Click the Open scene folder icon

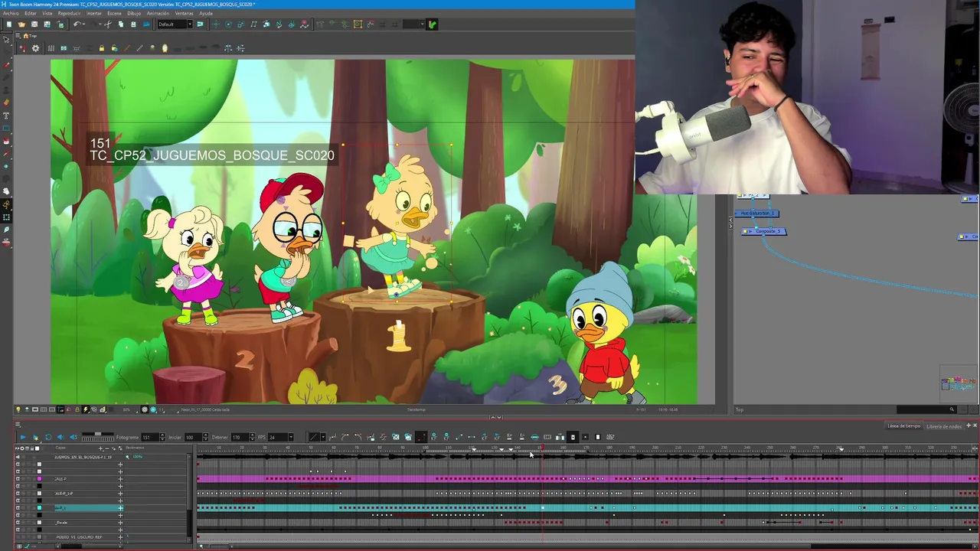pyautogui.click(x=21, y=24)
